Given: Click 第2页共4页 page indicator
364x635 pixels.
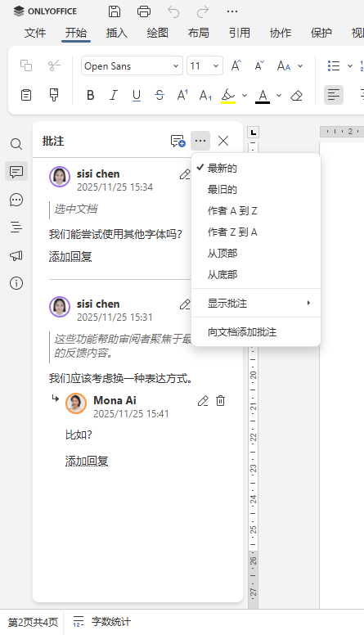Looking at the screenshot, I should click(x=33, y=622).
